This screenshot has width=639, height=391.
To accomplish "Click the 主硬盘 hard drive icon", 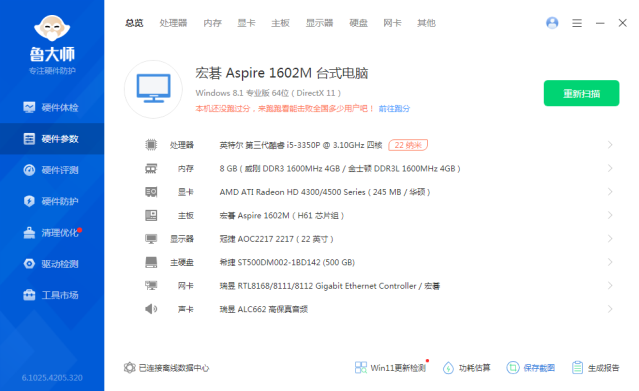I will [x=151, y=262].
